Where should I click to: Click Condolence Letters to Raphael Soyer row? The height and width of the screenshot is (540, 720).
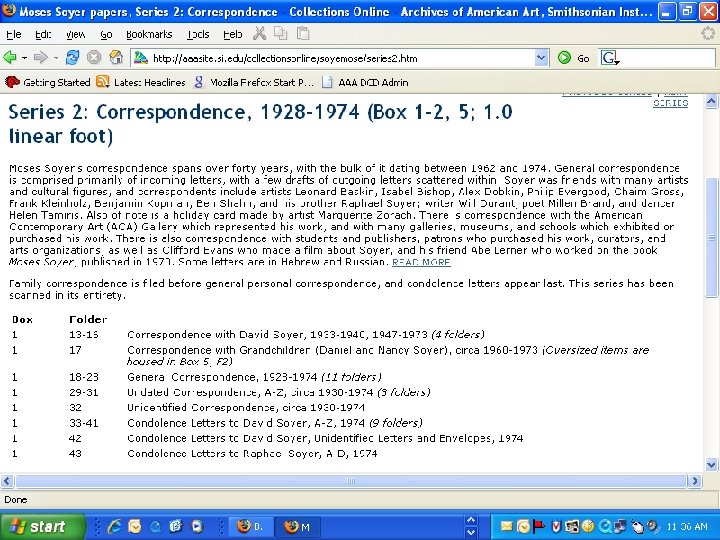tap(252, 453)
